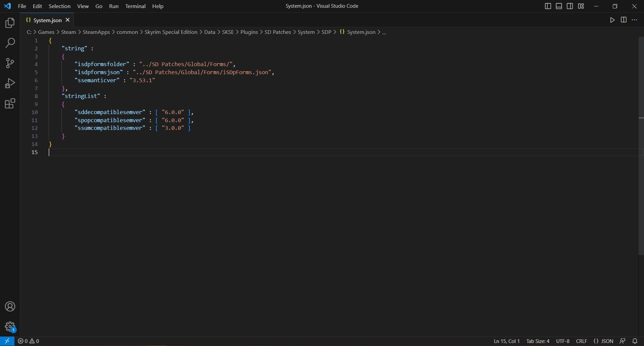Open the Manage gear settings menu

pyautogui.click(x=10, y=327)
